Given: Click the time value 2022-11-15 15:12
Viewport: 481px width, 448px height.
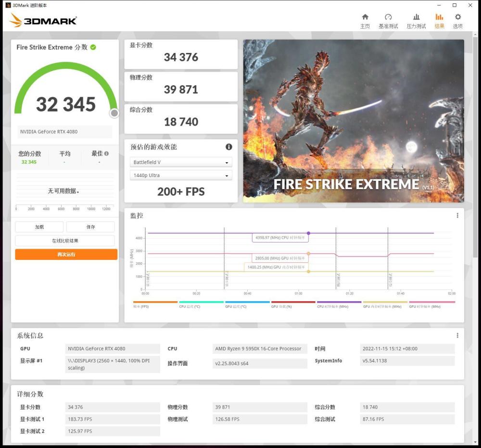Looking at the screenshot, I should [x=407, y=348].
